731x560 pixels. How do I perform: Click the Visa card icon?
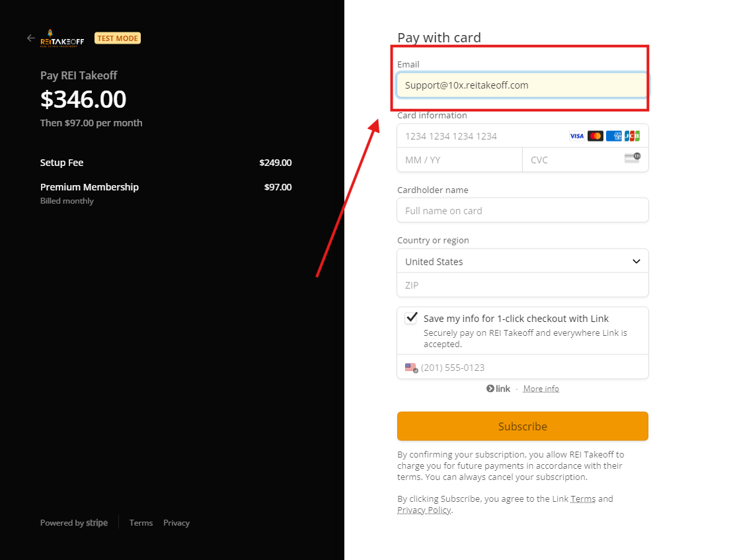click(x=577, y=136)
